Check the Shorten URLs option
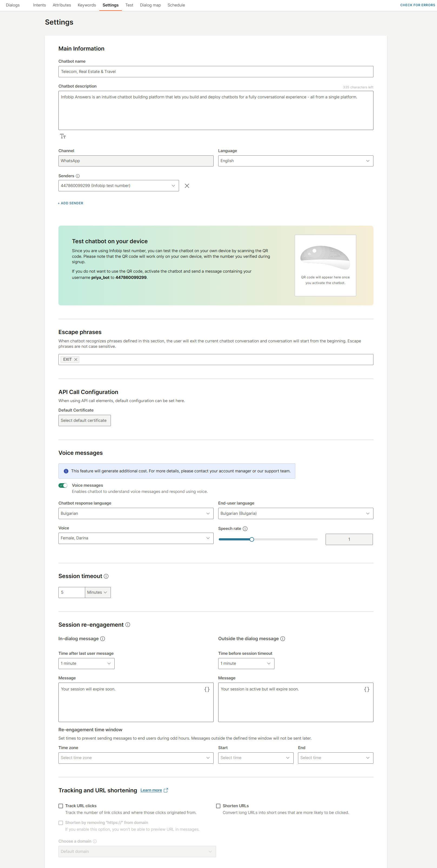The height and width of the screenshot is (868, 437). 219,806
